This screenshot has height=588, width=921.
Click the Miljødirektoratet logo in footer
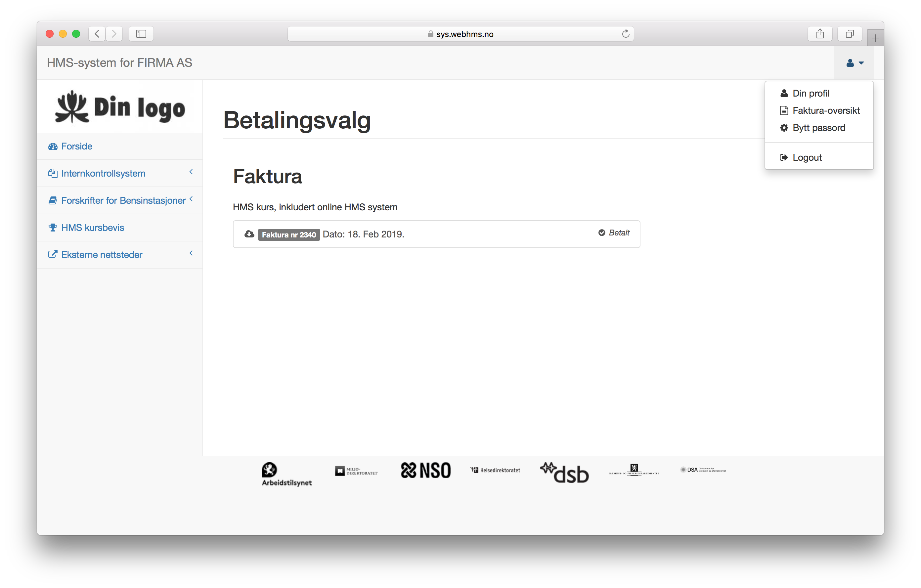[356, 471]
